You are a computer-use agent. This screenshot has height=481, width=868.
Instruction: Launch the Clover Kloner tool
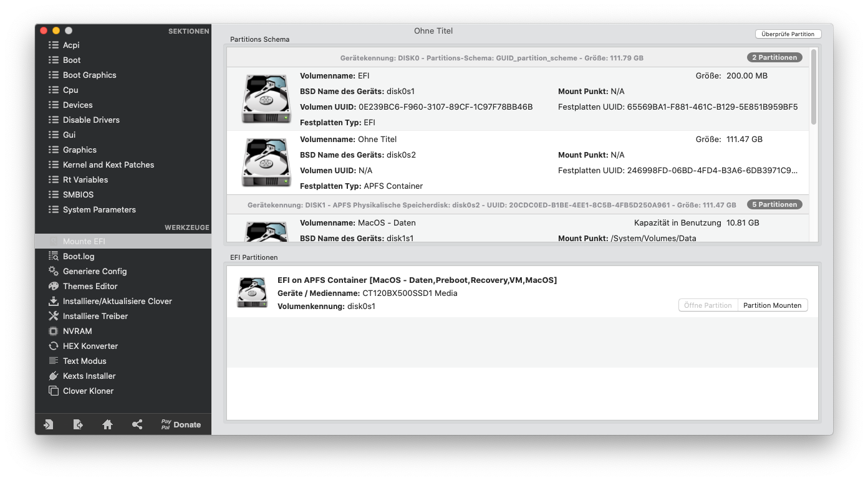pyautogui.click(x=88, y=391)
